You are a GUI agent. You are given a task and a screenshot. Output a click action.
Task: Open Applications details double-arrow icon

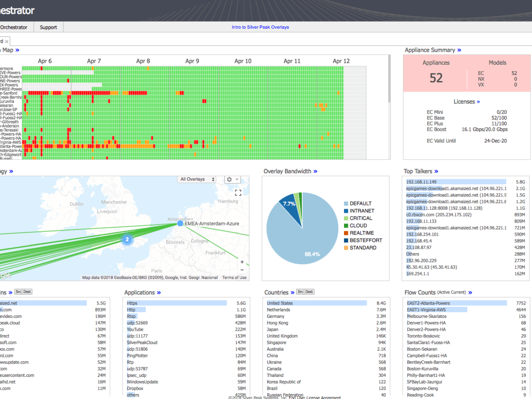(159, 293)
